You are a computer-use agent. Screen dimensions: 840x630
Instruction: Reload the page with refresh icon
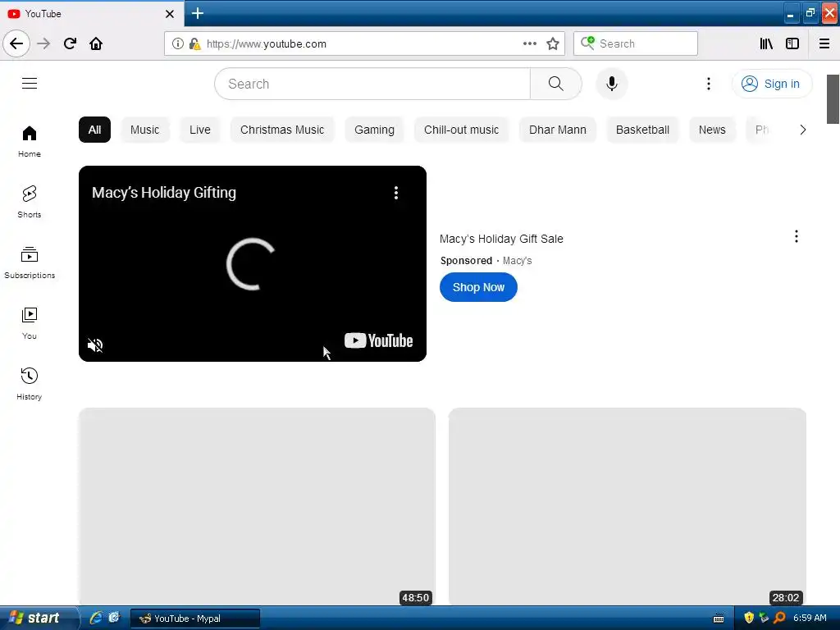(70, 43)
